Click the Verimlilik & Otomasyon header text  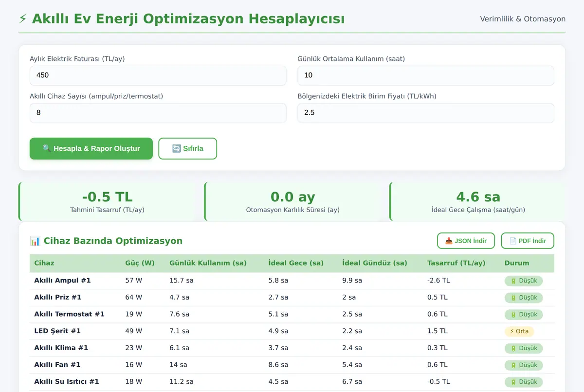523,19
